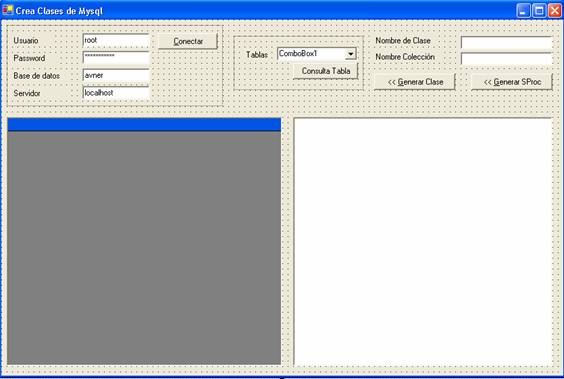Focus the Base de datos field
Viewport: 564px width, 379px height.
(116, 76)
